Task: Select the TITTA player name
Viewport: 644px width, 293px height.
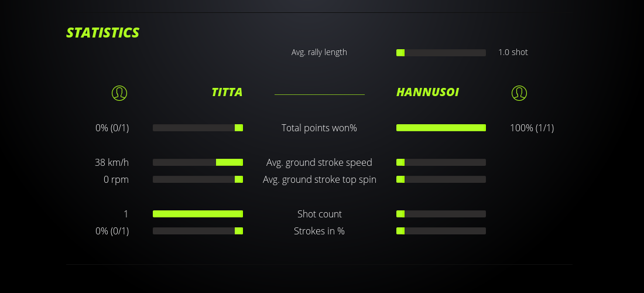Action: pyautogui.click(x=227, y=92)
